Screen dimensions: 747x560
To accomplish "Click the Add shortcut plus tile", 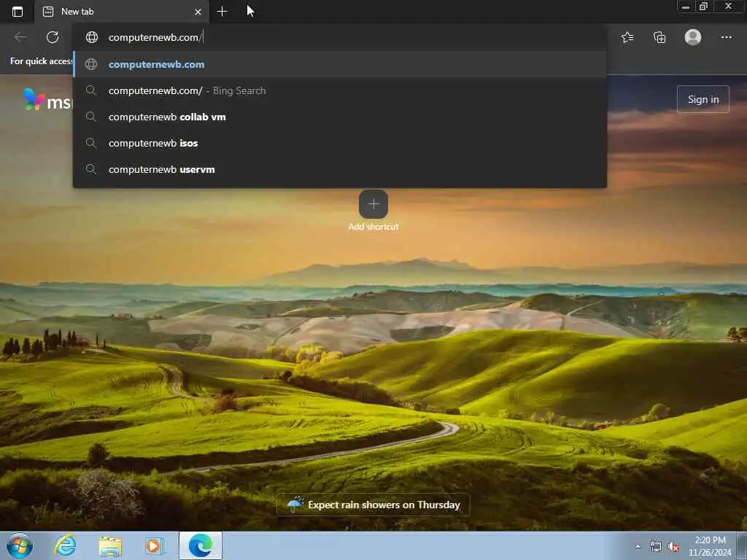I will click(373, 204).
